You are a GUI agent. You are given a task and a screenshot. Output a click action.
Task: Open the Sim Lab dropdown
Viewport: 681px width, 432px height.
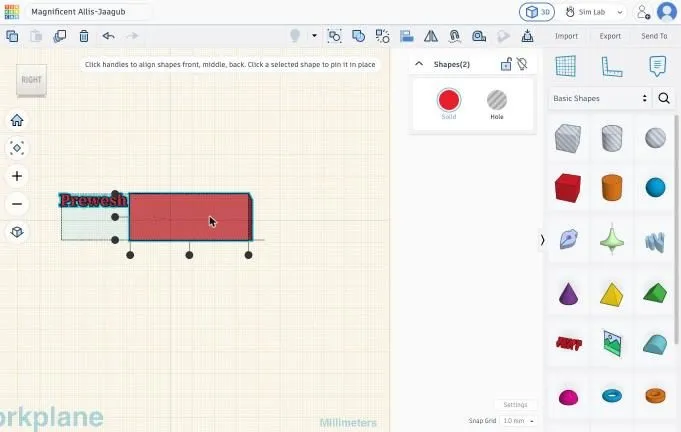click(x=594, y=12)
